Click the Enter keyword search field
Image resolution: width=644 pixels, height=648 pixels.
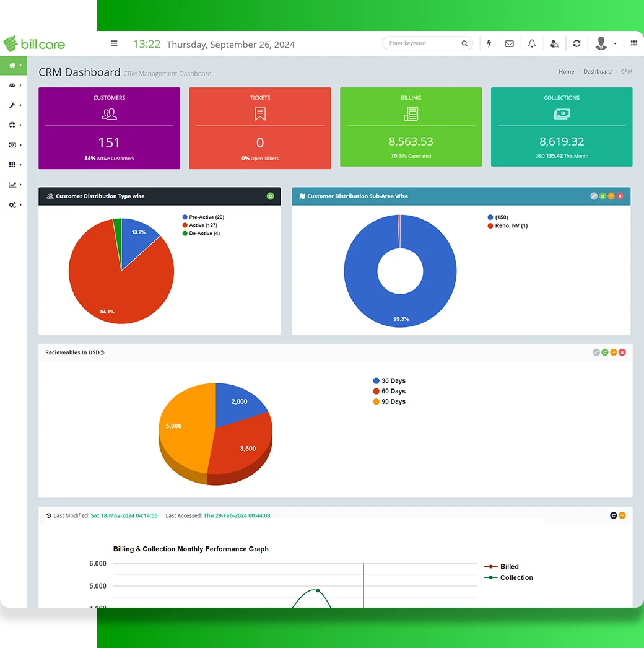click(422, 43)
